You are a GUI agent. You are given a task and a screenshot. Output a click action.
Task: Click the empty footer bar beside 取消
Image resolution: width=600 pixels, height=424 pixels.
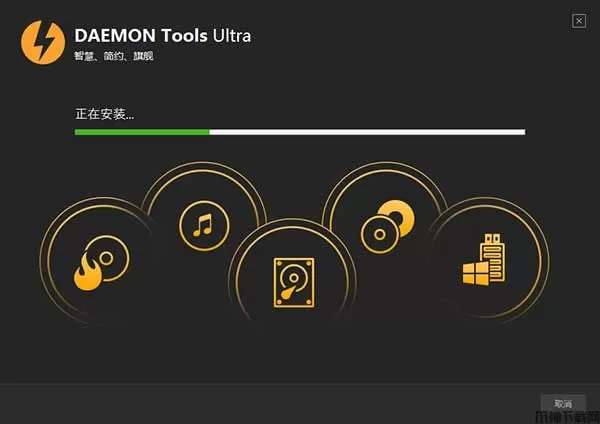[x=268, y=403]
